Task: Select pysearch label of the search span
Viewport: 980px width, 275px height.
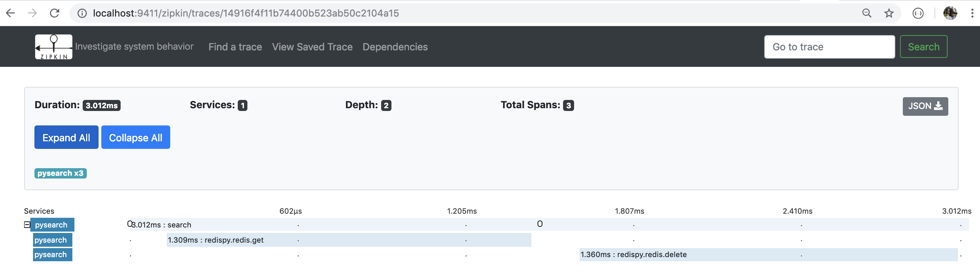Action: [52, 225]
